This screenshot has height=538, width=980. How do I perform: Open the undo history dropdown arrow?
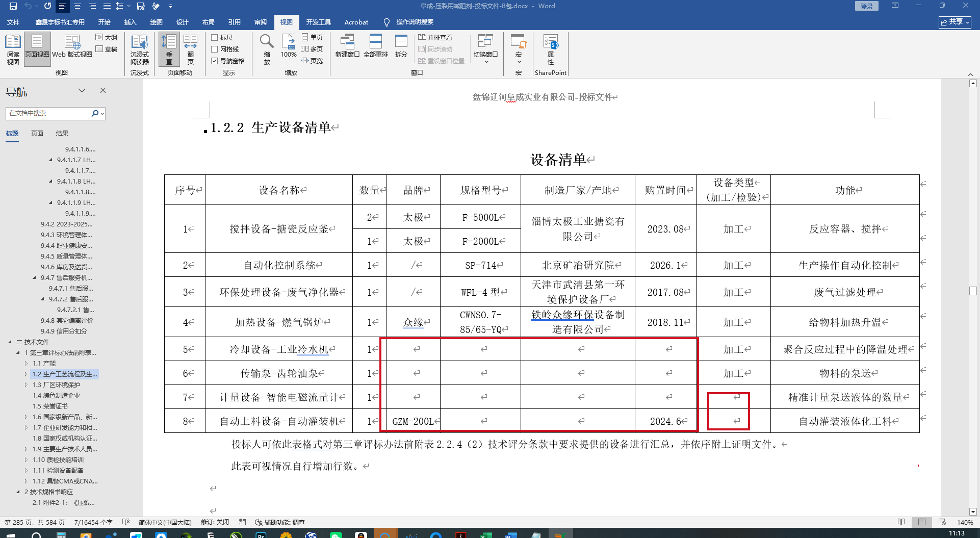pos(37,6)
